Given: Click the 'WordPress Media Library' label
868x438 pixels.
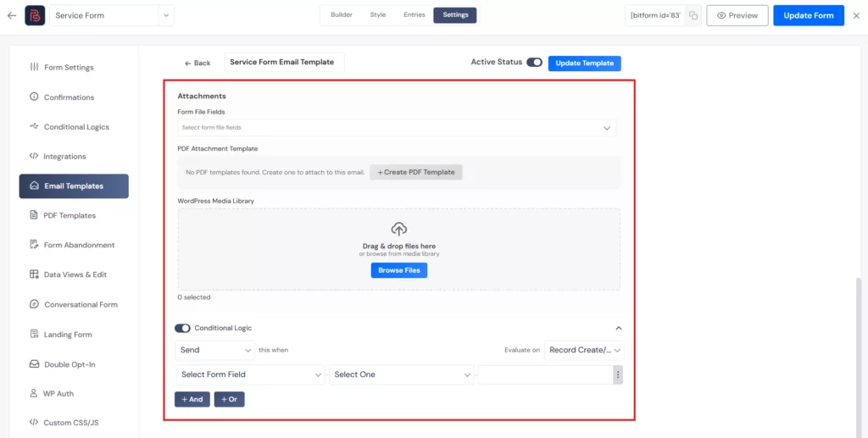Looking at the screenshot, I should [216, 201].
